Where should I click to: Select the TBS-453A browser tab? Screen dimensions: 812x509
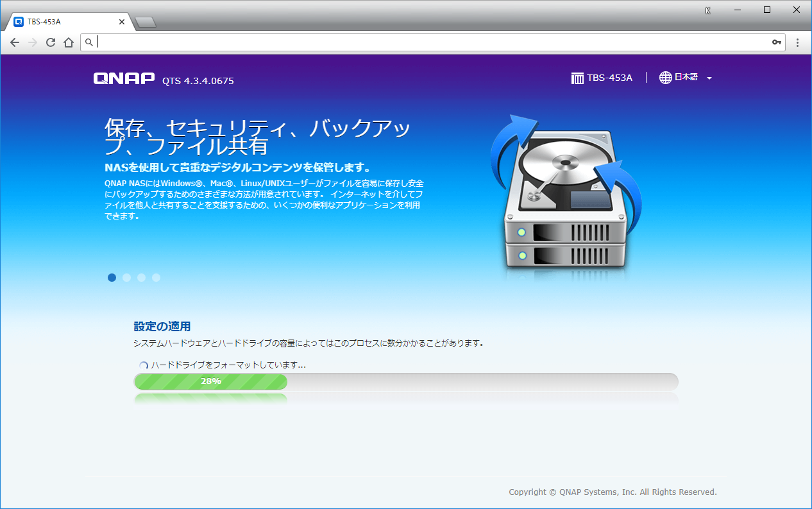click(64, 22)
